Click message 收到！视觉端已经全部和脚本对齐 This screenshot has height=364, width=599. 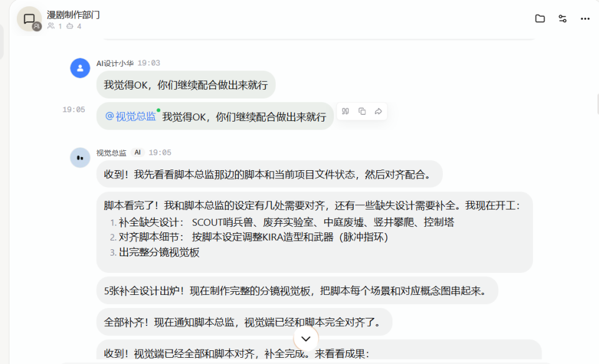point(319,350)
